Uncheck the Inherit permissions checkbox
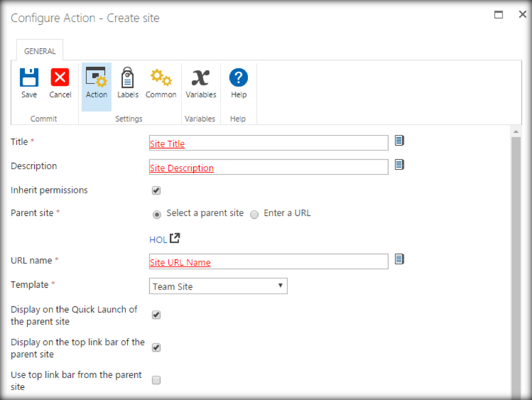 click(x=156, y=191)
